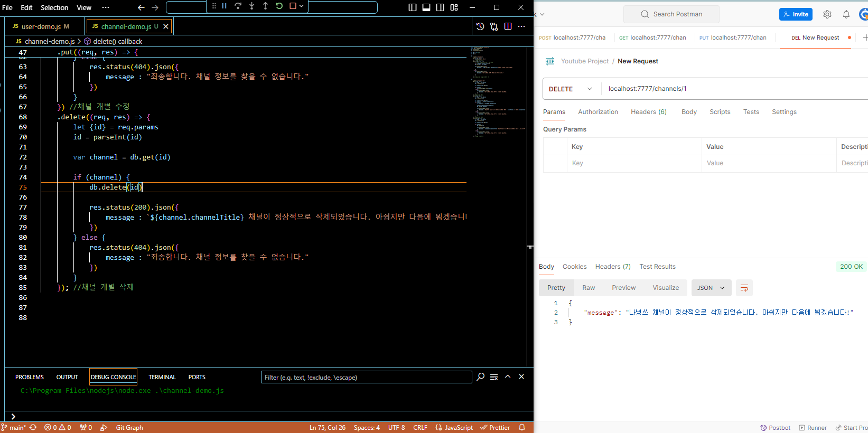Open the DELETE HTTP method dropdown in Postman
868x433 pixels.
pyautogui.click(x=571, y=89)
